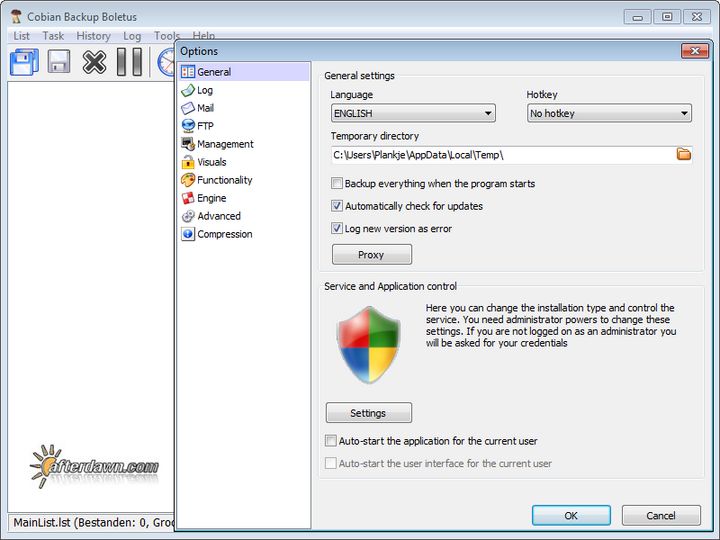Click the Functionality palette icon

(188, 180)
